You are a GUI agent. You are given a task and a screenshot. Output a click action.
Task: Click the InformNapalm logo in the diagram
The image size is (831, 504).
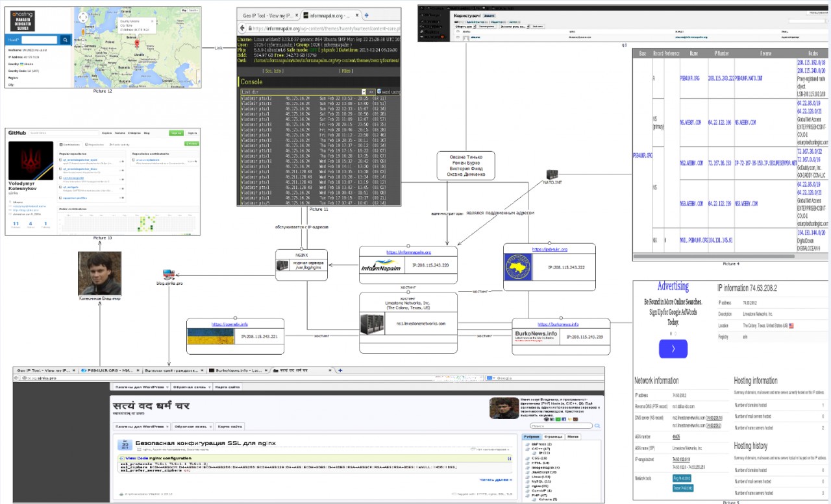click(382, 266)
